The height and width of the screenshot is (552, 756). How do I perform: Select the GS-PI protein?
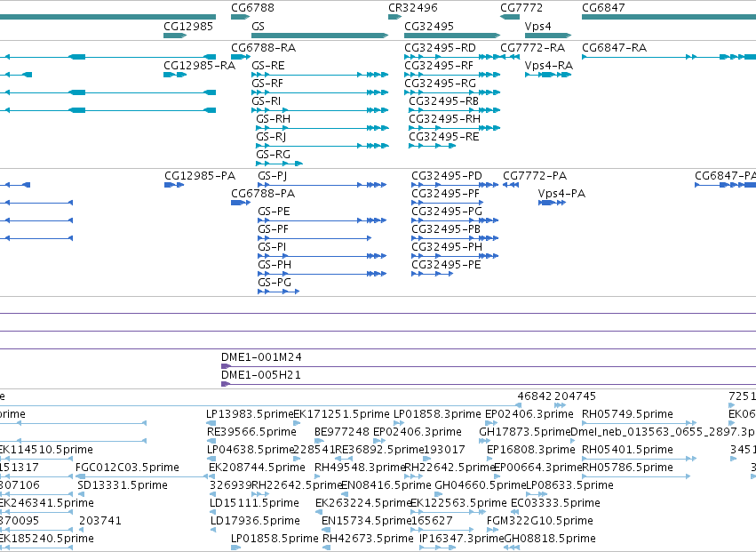(322, 256)
